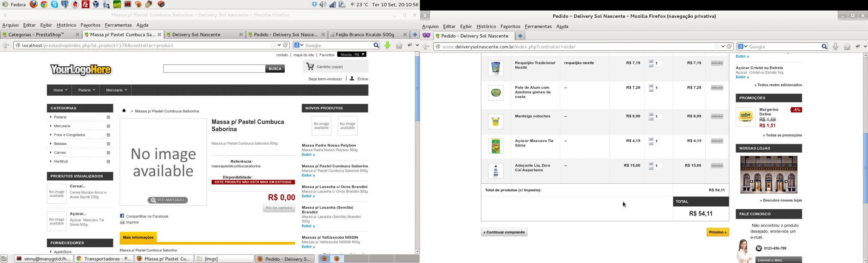Image resolution: width=868 pixels, height=263 pixels.
Task: Delete Requeijão Tradicional Nestlé with APAGAR
Action: point(717,63)
